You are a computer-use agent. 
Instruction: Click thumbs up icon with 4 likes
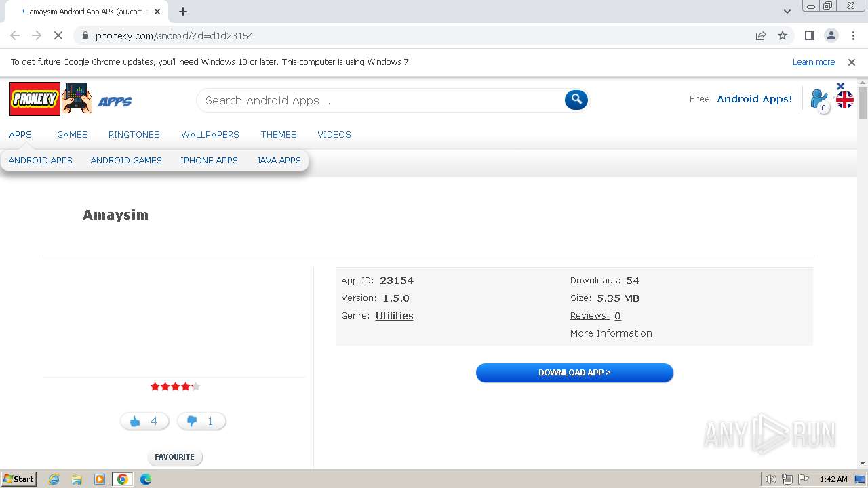click(x=144, y=421)
